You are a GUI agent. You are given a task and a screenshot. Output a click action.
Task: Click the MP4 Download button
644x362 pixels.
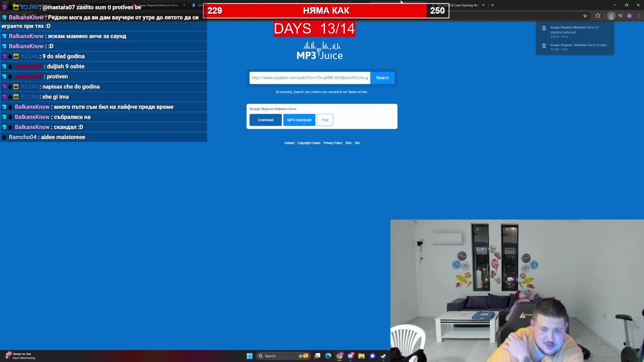(x=299, y=120)
